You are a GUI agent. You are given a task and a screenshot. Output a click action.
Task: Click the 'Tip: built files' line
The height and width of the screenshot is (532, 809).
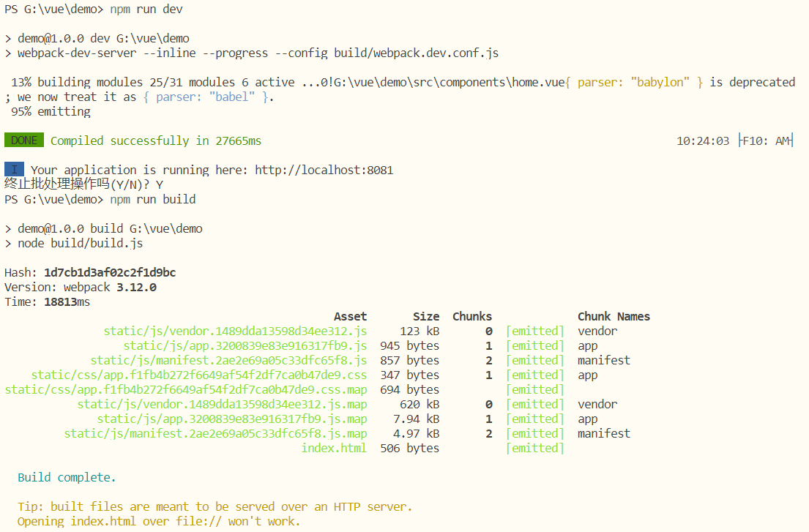coord(215,507)
